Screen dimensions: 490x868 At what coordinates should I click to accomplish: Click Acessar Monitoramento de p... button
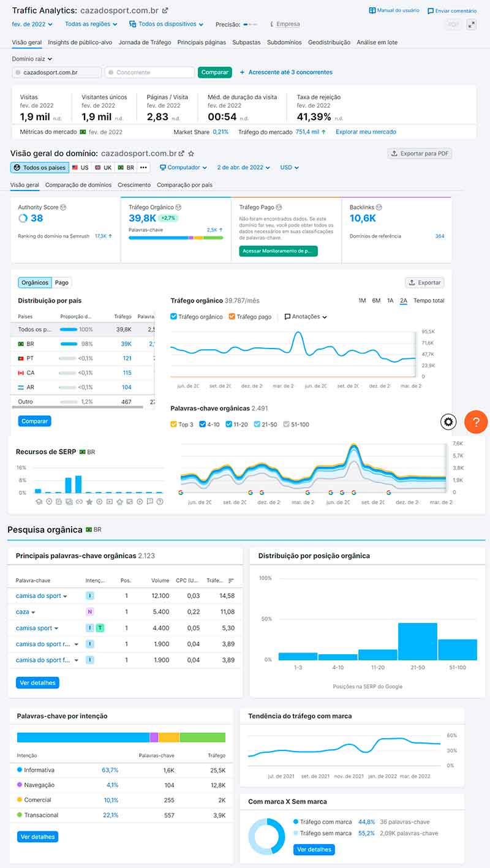click(278, 251)
